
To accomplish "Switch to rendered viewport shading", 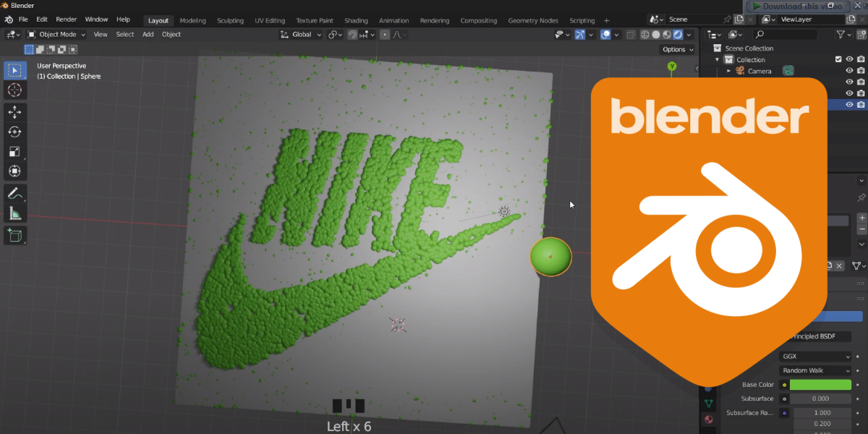I will [678, 34].
